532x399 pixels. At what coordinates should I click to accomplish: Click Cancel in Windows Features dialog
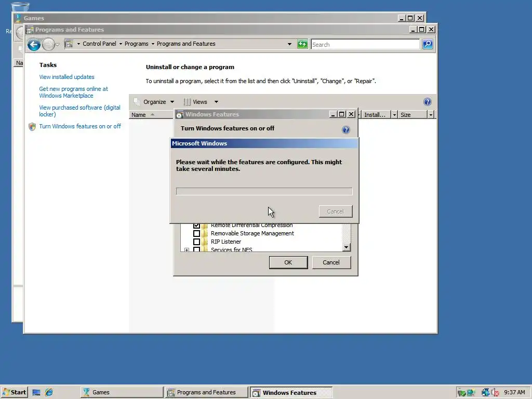(331, 262)
